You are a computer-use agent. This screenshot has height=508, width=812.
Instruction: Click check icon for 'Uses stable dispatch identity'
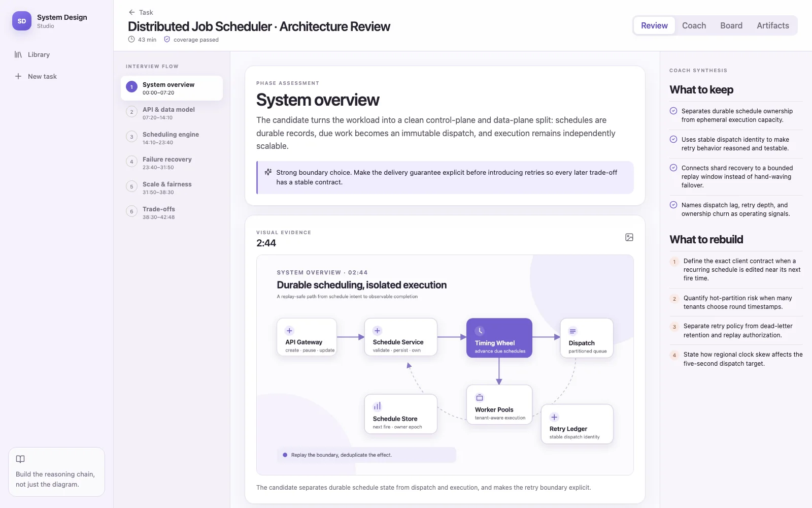[x=673, y=139]
